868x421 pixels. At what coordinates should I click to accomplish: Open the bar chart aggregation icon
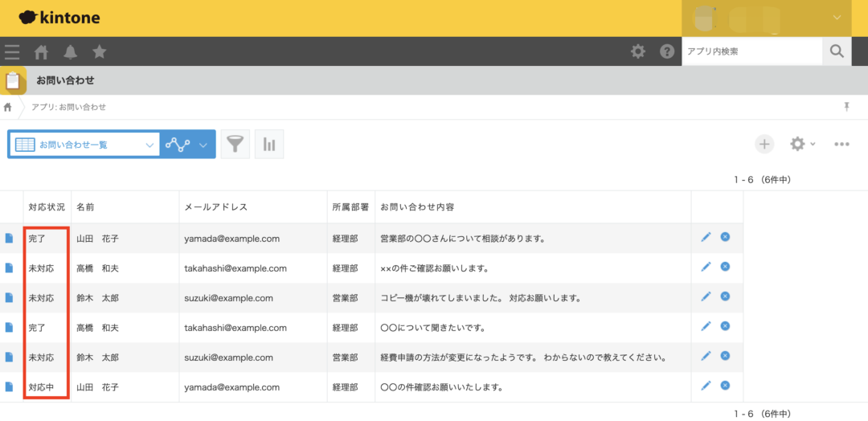pyautogui.click(x=269, y=145)
